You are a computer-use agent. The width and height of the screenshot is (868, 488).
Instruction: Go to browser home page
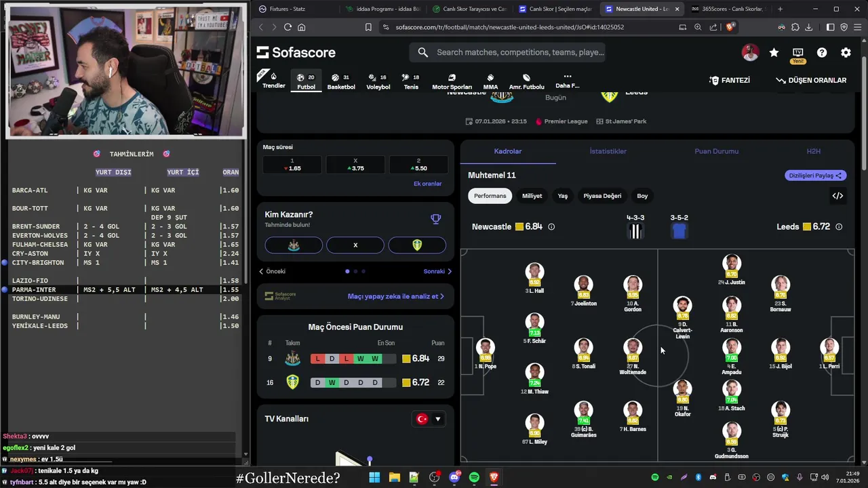[301, 27]
